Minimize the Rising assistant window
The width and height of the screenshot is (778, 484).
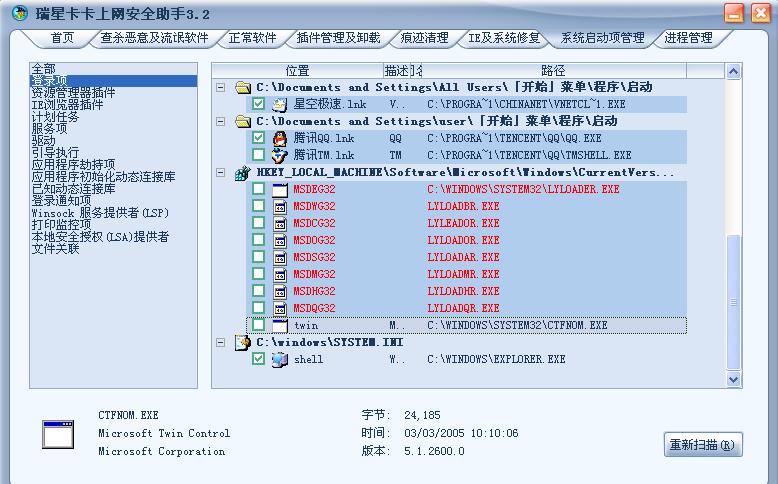733,13
